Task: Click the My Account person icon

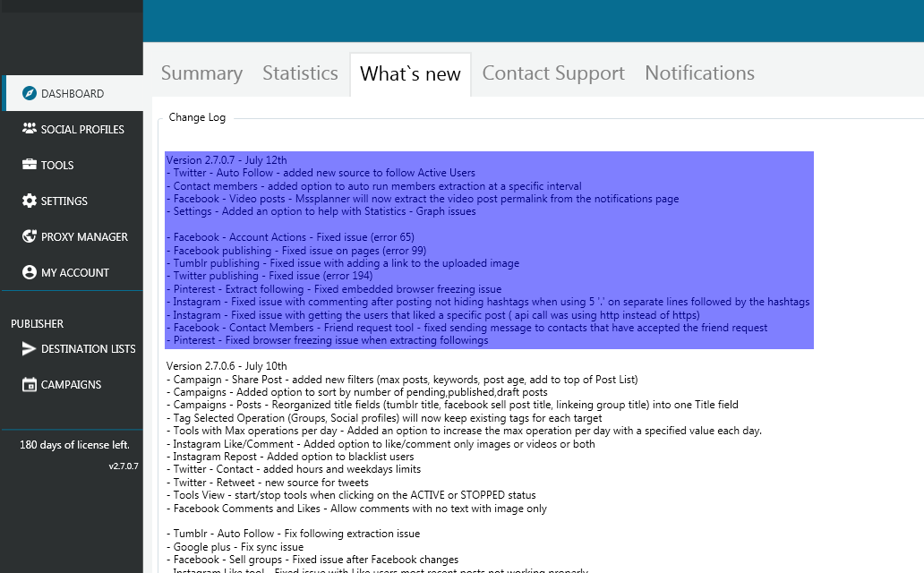Action: click(x=29, y=272)
